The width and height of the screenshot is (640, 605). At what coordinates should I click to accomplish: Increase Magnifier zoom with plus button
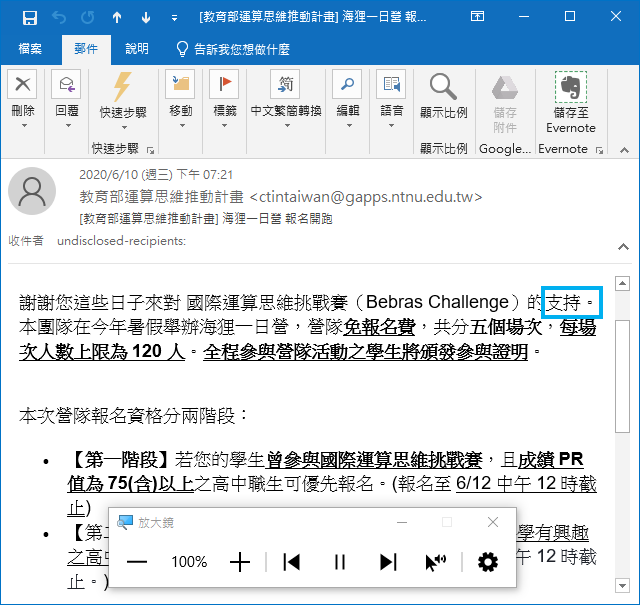(240, 562)
